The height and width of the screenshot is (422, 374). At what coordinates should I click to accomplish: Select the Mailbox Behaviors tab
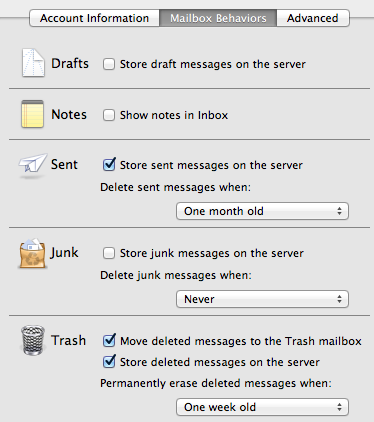point(218,18)
